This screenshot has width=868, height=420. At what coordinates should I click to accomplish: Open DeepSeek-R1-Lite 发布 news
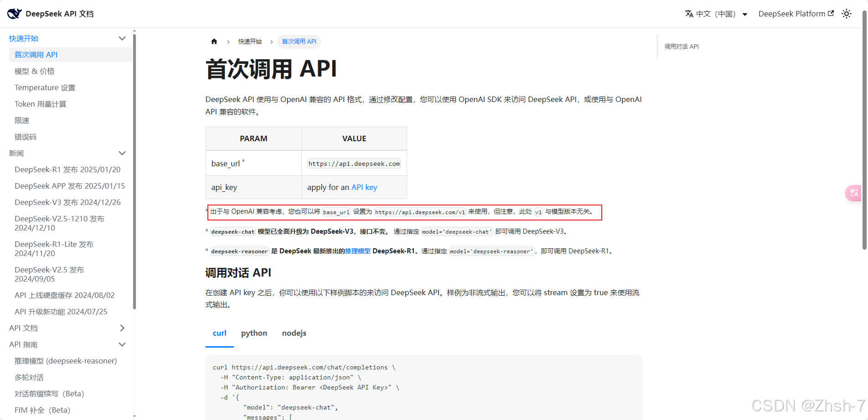click(54, 249)
